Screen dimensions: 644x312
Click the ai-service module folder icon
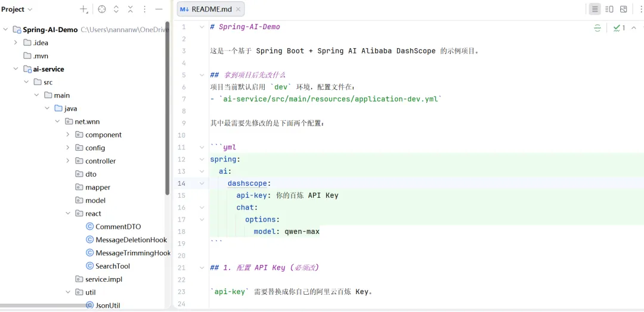27,69
